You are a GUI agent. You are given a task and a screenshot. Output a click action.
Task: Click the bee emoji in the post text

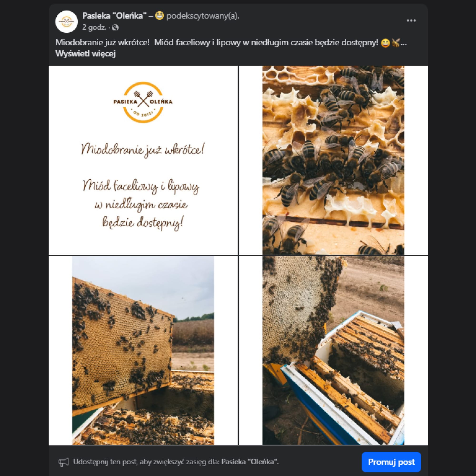click(x=395, y=43)
